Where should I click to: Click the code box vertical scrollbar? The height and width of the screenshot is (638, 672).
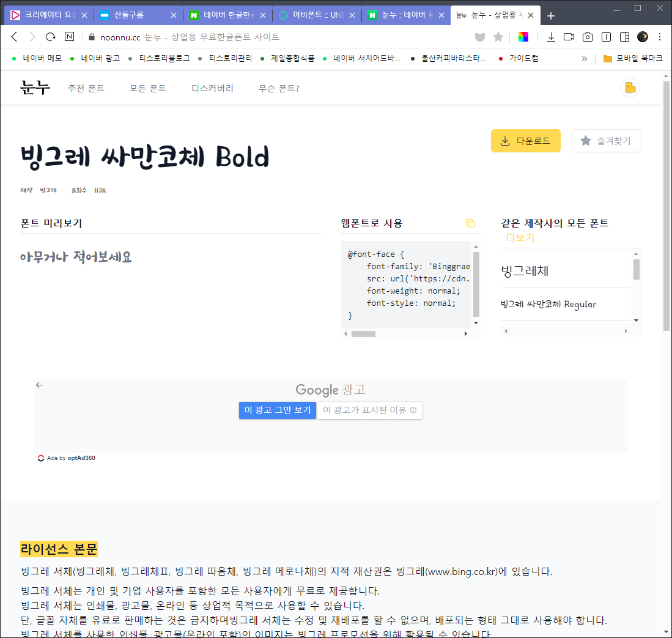(x=476, y=284)
